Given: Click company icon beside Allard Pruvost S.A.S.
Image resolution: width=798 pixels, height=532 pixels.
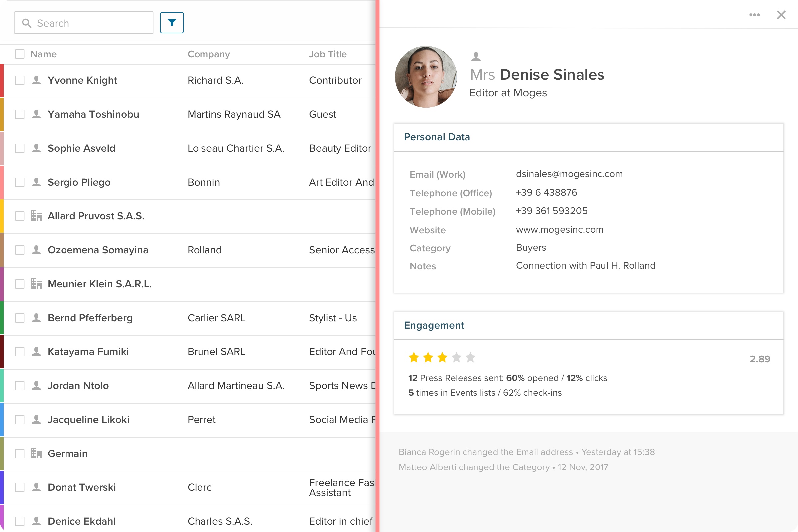Looking at the screenshot, I should [x=36, y=216].
